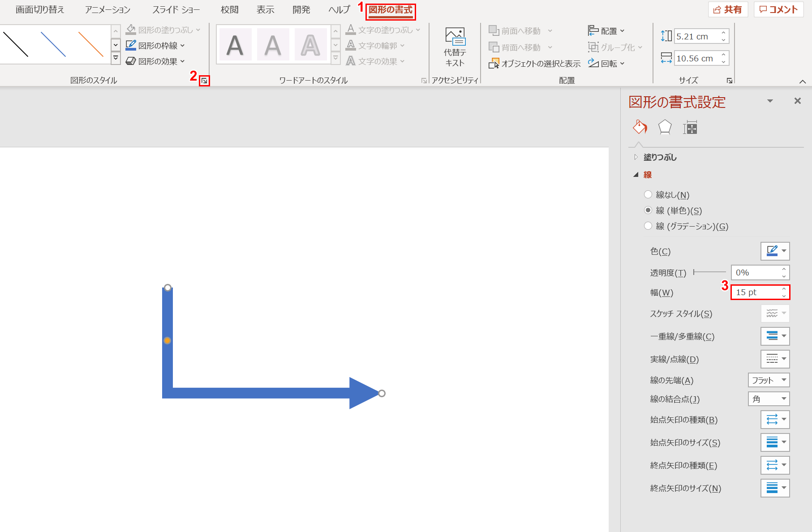Screen dimensions: 812x532
Task: Open 終点矢印のサイズ dropdown
Action: click(775, 488)
